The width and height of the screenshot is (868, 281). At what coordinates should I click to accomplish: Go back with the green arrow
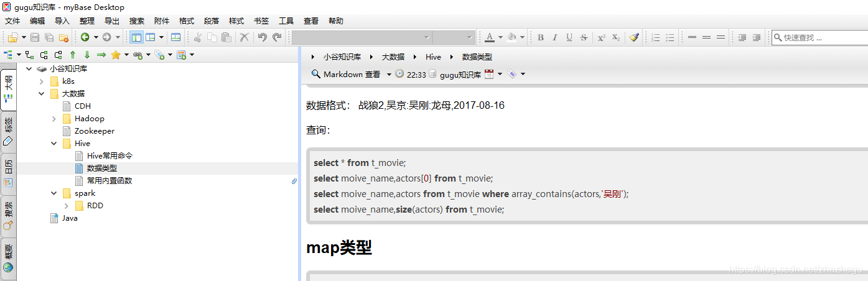[85, 37]
